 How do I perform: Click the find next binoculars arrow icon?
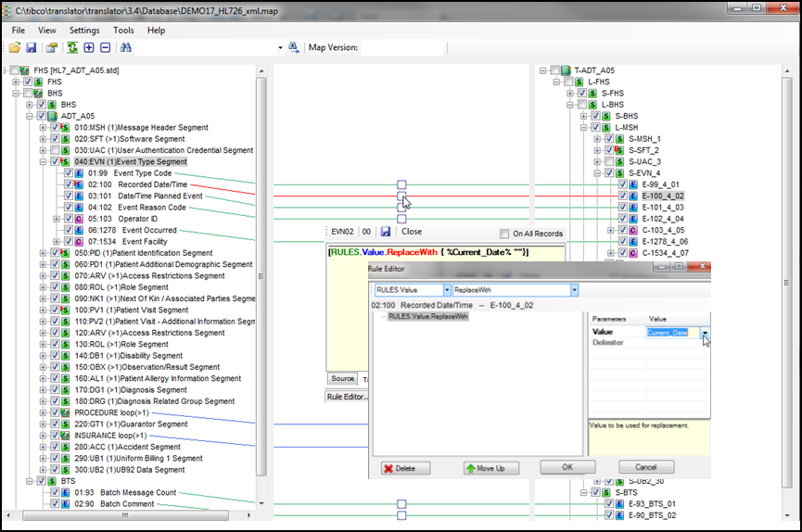pos(294,47)
